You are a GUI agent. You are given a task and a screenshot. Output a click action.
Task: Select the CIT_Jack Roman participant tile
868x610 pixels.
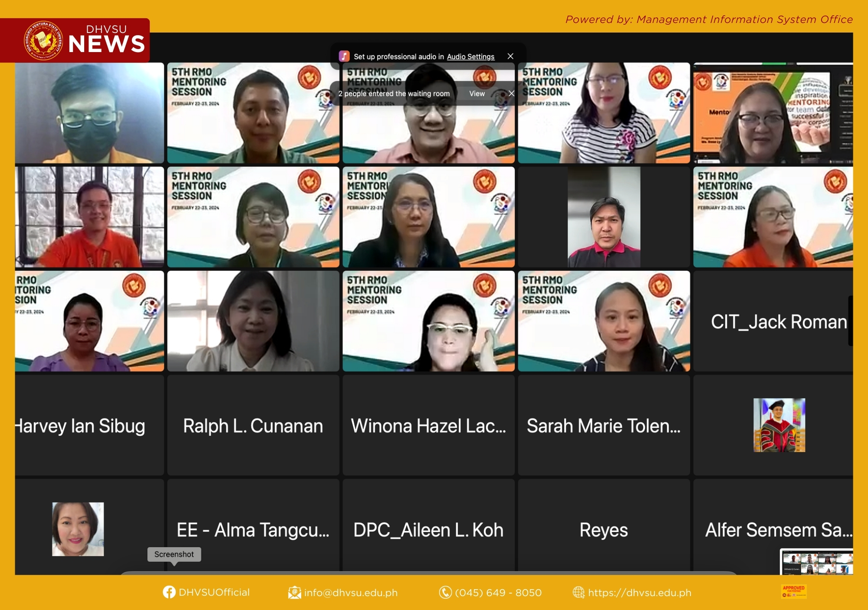click(x=773, y=321)
